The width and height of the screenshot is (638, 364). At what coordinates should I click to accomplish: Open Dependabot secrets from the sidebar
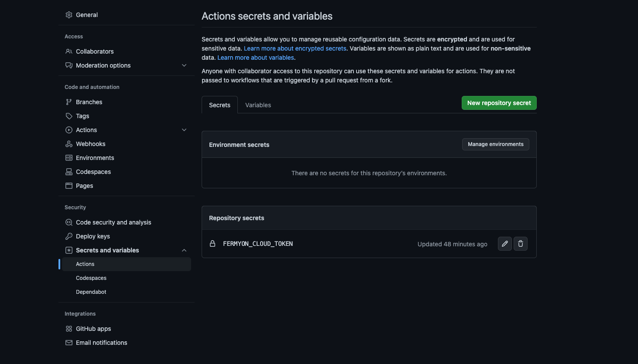(91, 292)
